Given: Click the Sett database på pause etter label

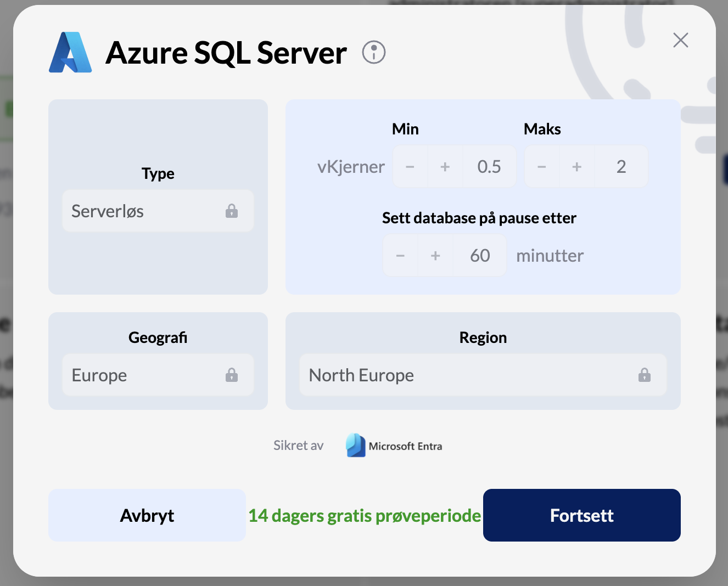Looking at the screenshot, I should (x=479, y=218).
